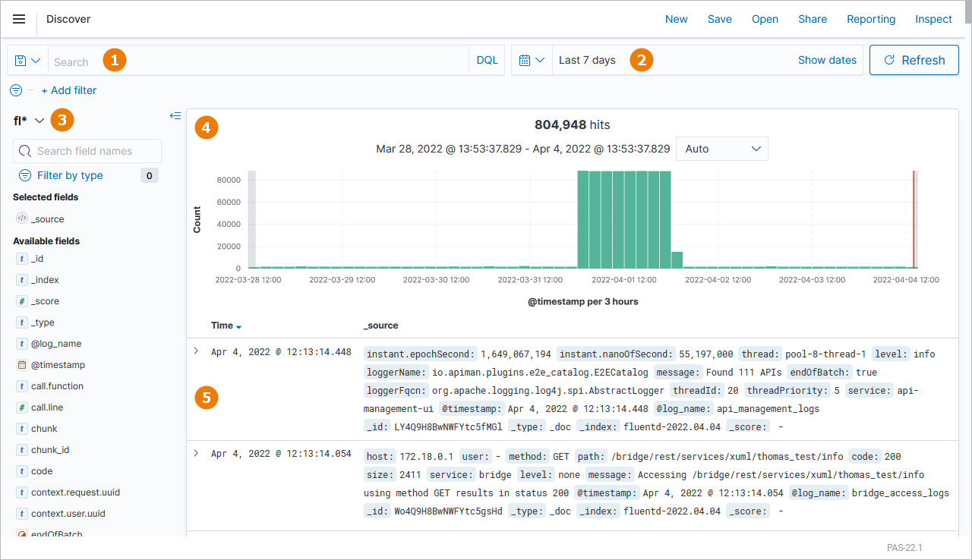Image resolution: width=972 pixels, height=560 pixels.
Task: Click the @timestamp field calendar icon
Action: (22, 365)
